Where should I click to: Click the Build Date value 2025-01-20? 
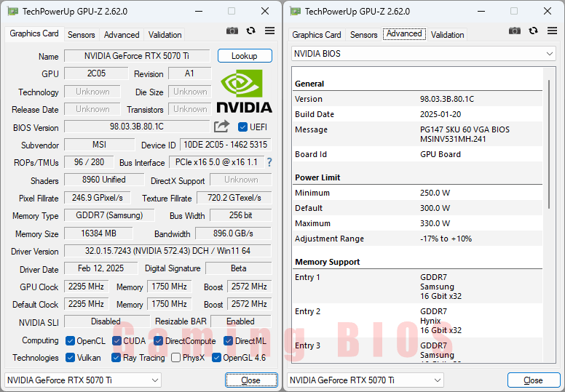pyautogui.click(x=440, y=114)
